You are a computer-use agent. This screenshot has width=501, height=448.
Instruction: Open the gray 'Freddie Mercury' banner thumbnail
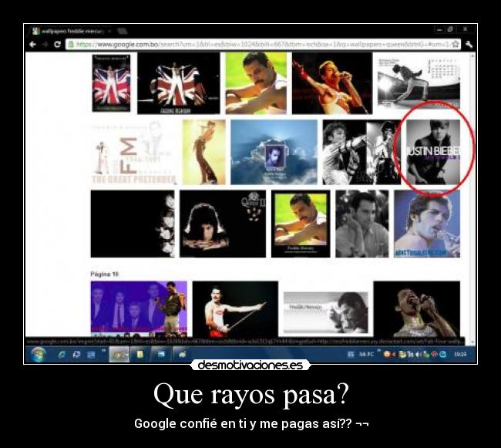tap(325, 312)
